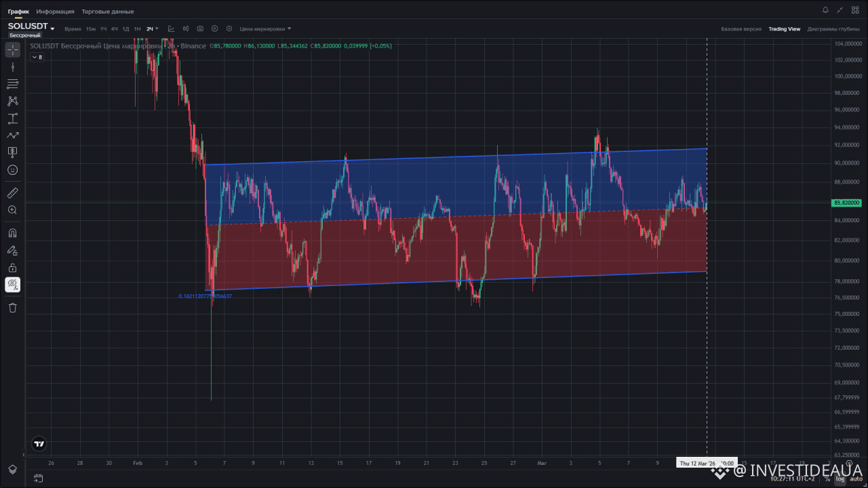Viewport: 868px width, 488px height.
Task: Expand the 'Цена маркировки' price dropdown
Action: [265, 28]
